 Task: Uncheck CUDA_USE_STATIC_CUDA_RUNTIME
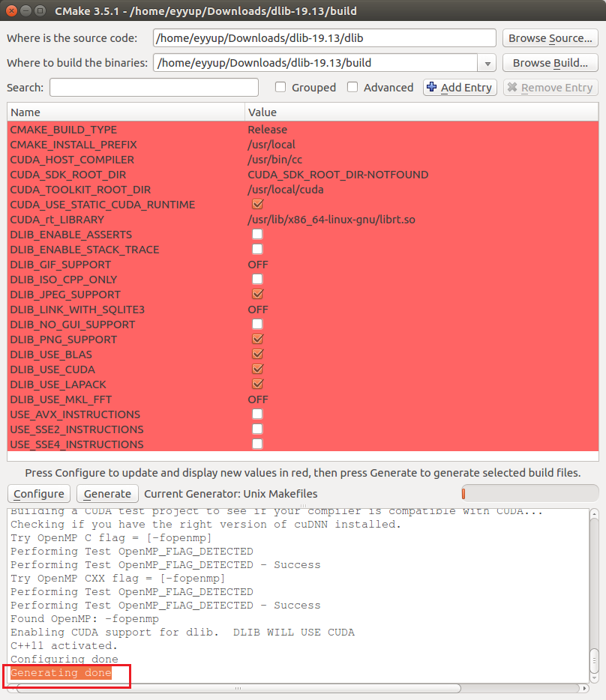(257, 205)
